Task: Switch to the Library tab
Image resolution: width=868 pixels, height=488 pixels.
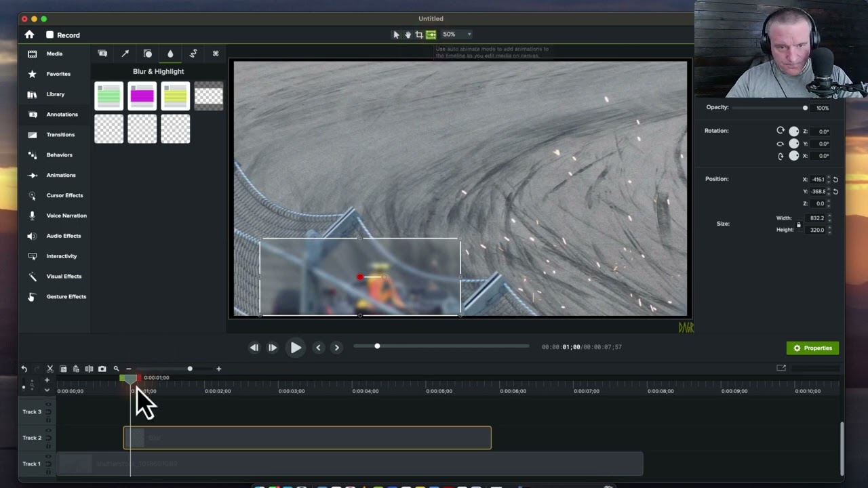Action: pyautogui.click(x=56, y=94)
